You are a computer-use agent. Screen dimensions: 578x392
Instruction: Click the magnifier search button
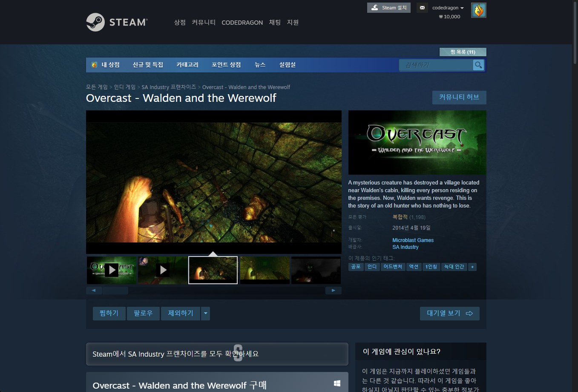coord(479,65)
